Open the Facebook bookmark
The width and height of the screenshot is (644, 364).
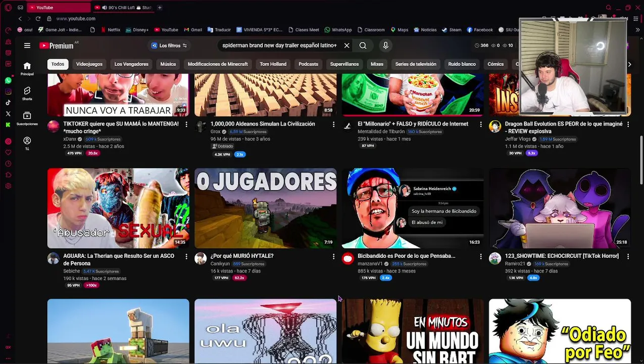tap(480, 30)
